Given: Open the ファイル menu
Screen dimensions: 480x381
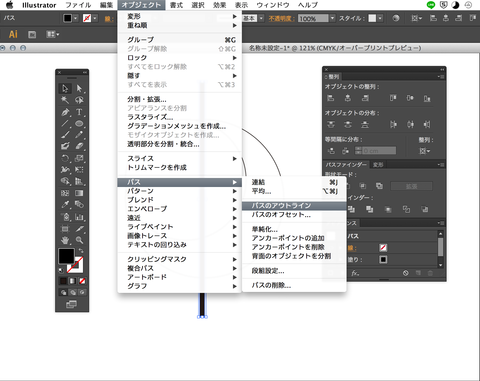Looking at the screenshot, I should (78, 5).
